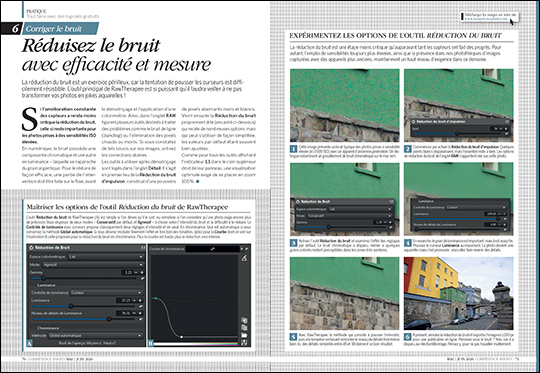The width and height of the screenshot is (540, 373).
Task: Click the white control point on the chrominance curve
Action: tap(181, 337)
